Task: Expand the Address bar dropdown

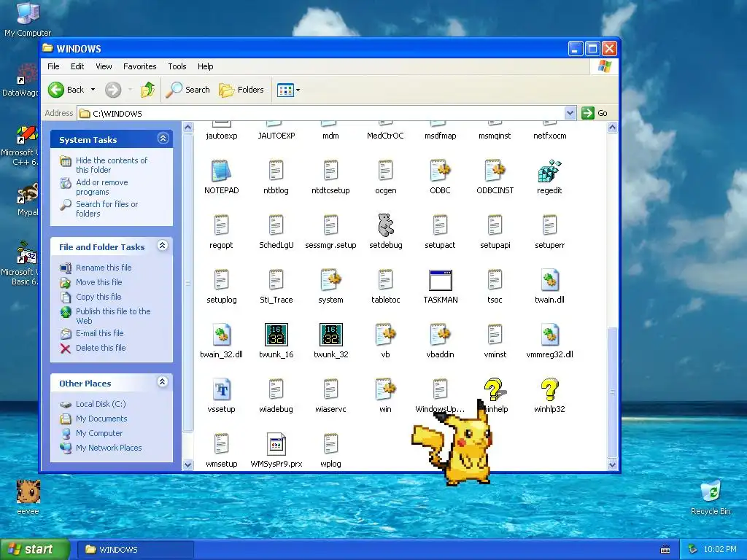Action: click(x=570, y=113)
